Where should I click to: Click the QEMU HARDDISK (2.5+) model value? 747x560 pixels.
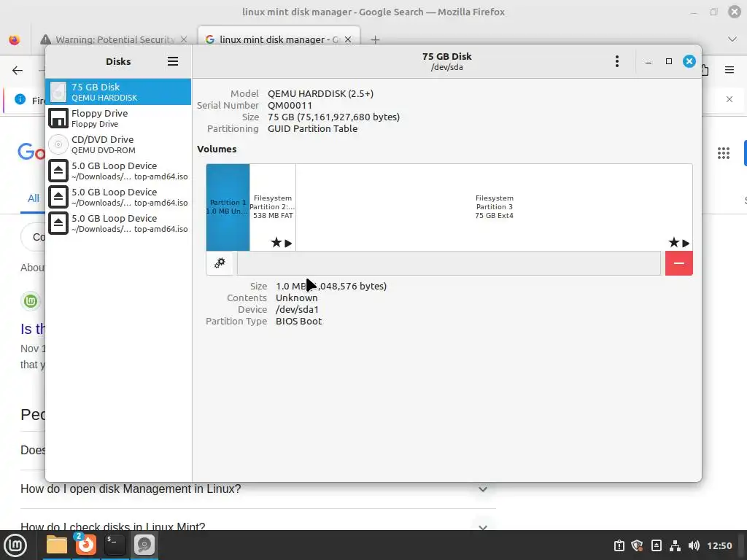point(321,94)
